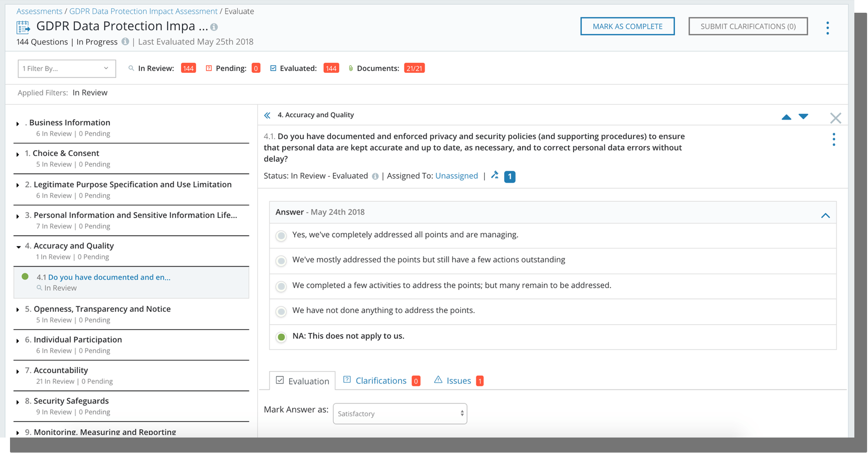Click the Documents count badge 21/21
The width and height of the screenshot is (868, 453).
click(x=414, y=68)
